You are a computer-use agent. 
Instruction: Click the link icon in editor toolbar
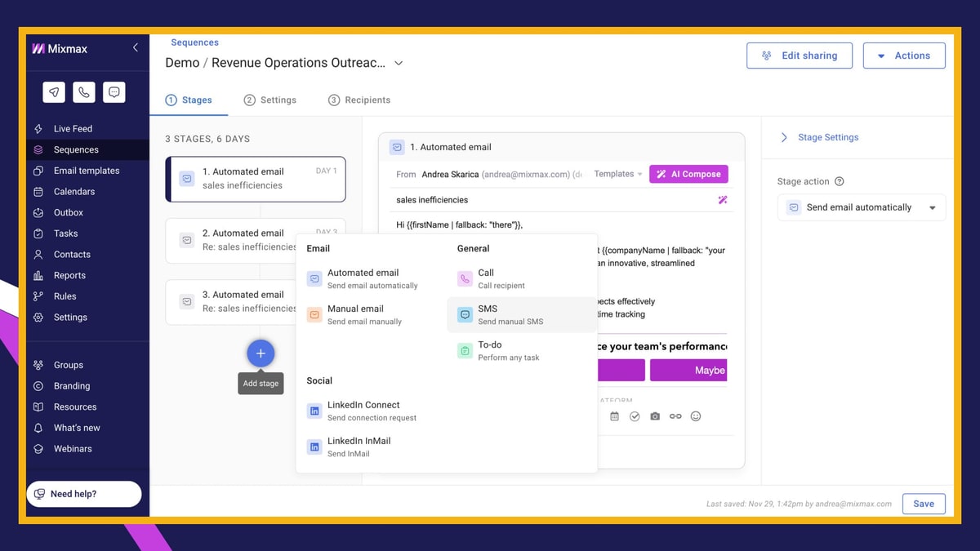point(675,416)
